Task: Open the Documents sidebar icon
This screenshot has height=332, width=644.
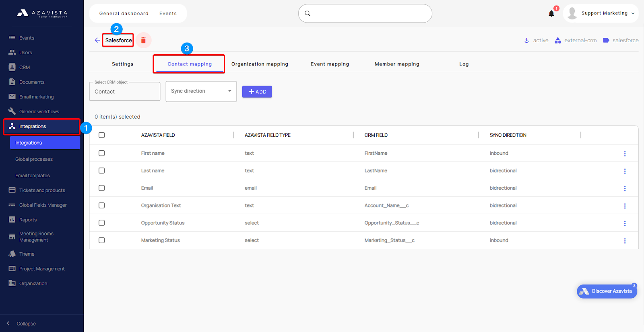Action: [x=12, y=82]
